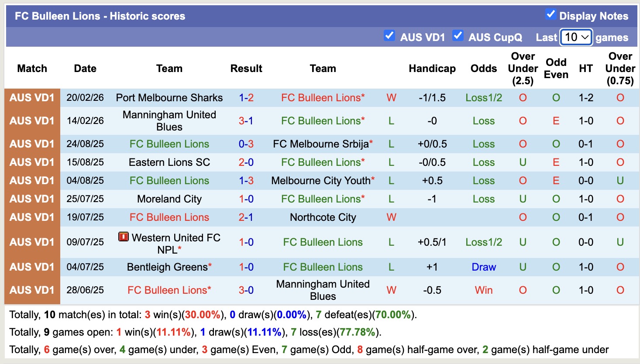Viewport: 640px width, 364px height.
Task: Click the red card icon beside Western United
Action: (x=124, y=237)
